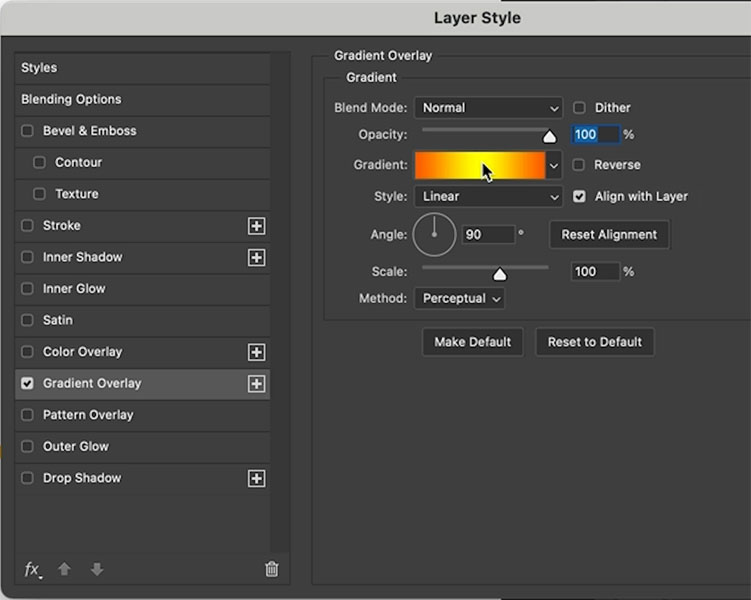Select Blending Options in the sidebar
The width and height of the screenshot is (751, 600).
point(143,100)
